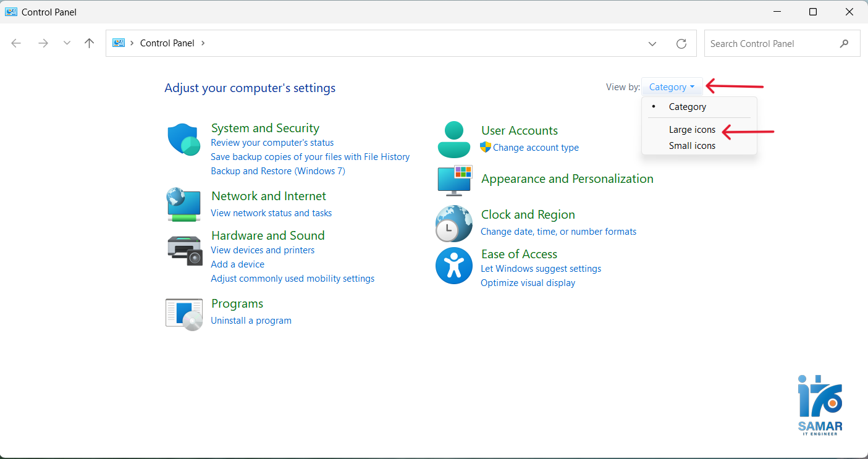Click the Hardware and Sound printer icon
Image resolution: width=868 pixels, height=459 pixels.
point(185,250)
